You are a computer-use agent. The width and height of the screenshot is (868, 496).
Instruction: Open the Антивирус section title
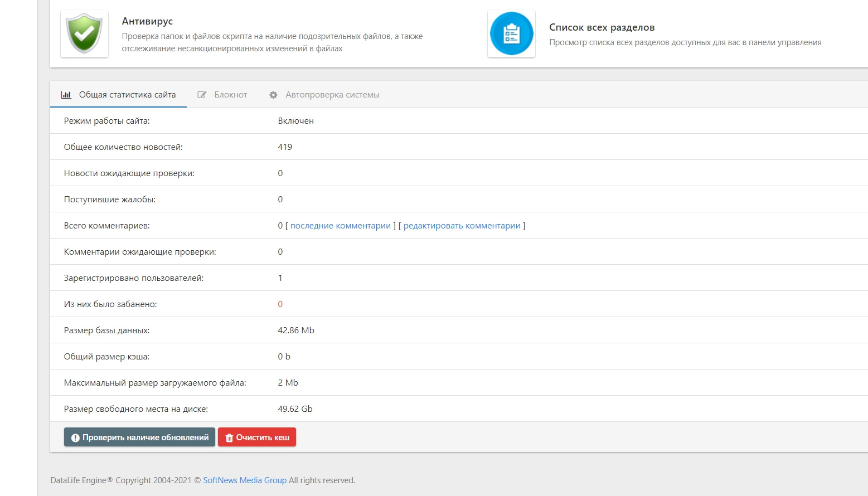click(147, 21)
